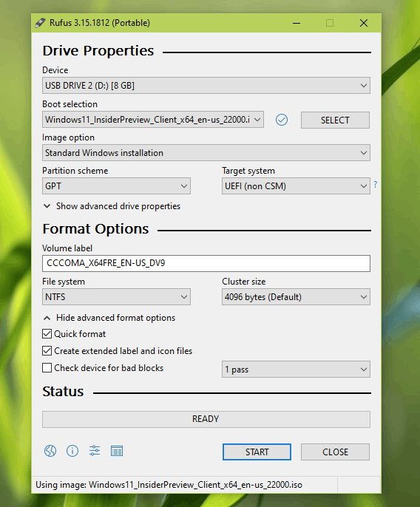Show the log window icon

pos(117,451)
